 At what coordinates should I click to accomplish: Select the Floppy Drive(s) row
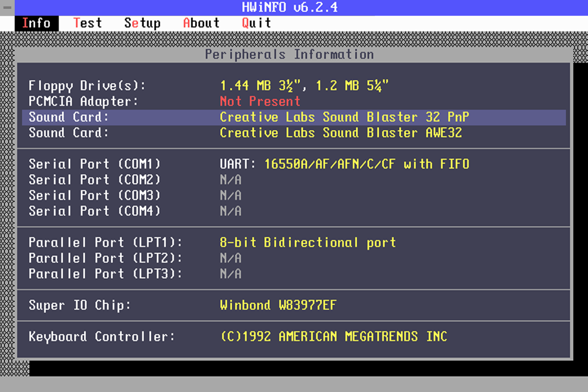point(294,86)
